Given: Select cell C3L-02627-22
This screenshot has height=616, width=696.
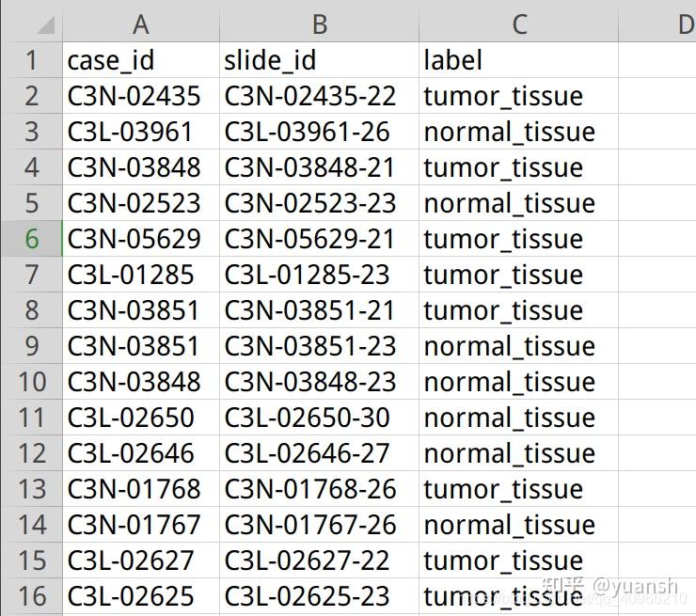Looking at the screenshot, I should pos(318,561).
